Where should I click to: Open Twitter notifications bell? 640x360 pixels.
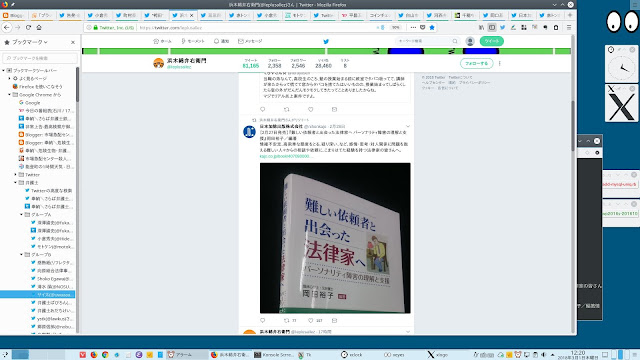[222, 41]
